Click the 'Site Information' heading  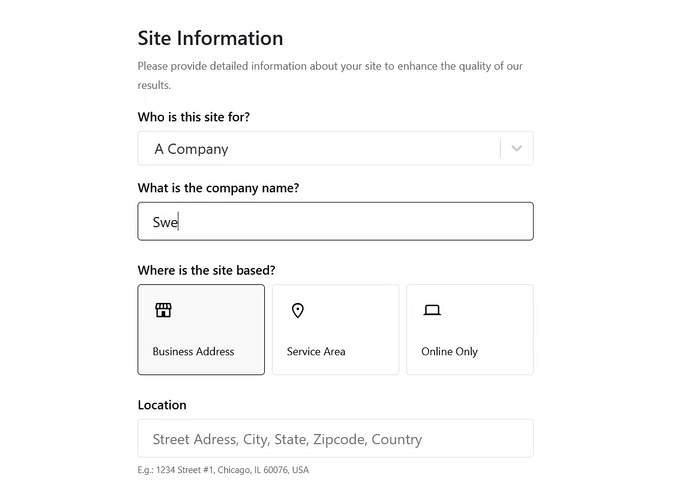210,38
